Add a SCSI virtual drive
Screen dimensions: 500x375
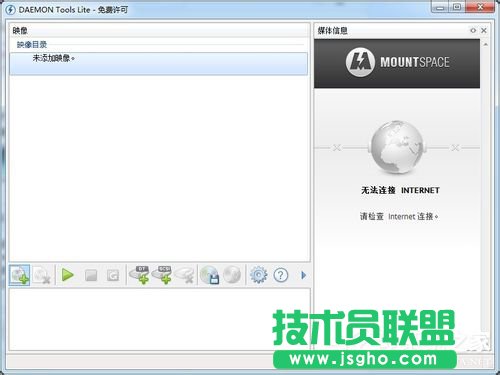click(162, 275)
